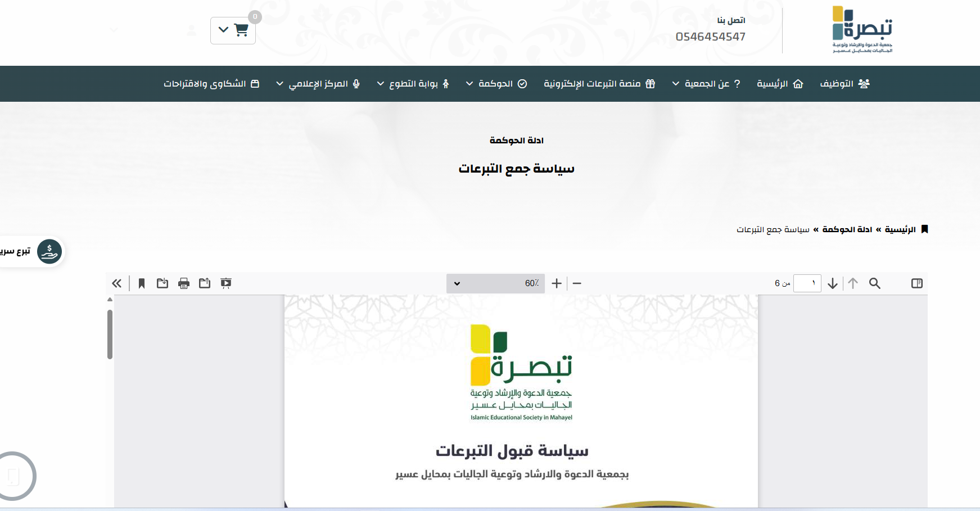The image size is (980, 511).
Task: Start PDF presentation mode
Action: 226,283
